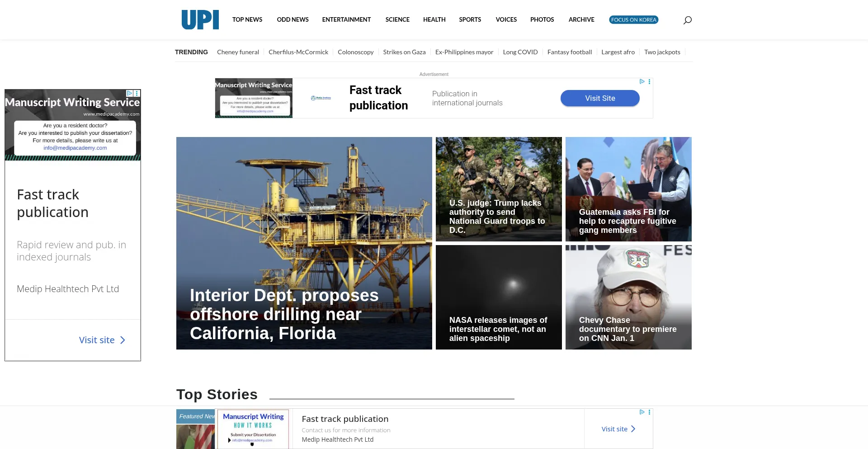Open ad options dots on bottom banner
This screenshot has width=868, height=449.
[x=649, y=412]
